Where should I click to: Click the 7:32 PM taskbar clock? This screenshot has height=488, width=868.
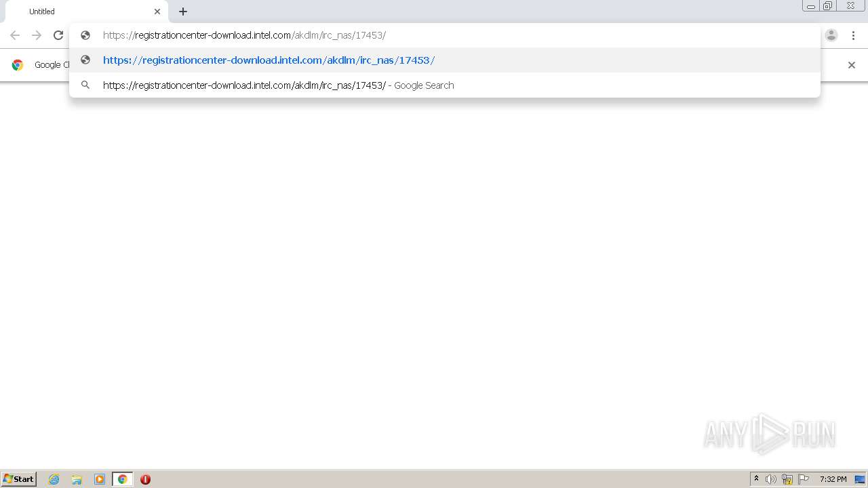833,479
